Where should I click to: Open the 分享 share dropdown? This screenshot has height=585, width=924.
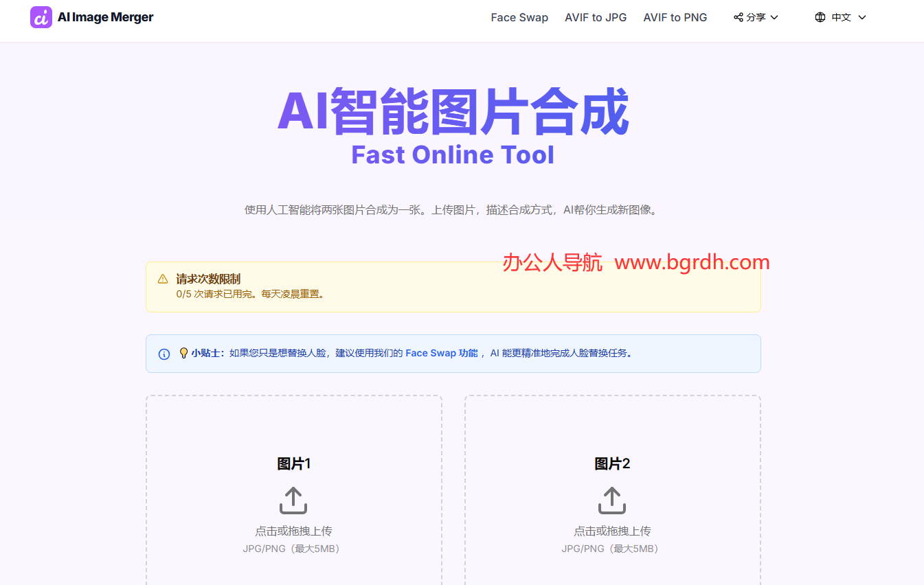(x=756, y=16)
